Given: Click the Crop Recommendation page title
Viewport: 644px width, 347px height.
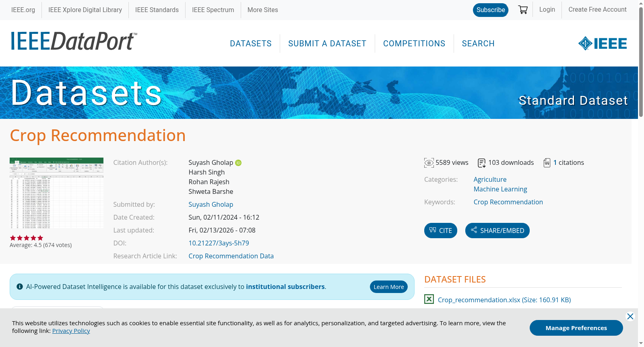Looking at the screenshot, I should [98, 135].
